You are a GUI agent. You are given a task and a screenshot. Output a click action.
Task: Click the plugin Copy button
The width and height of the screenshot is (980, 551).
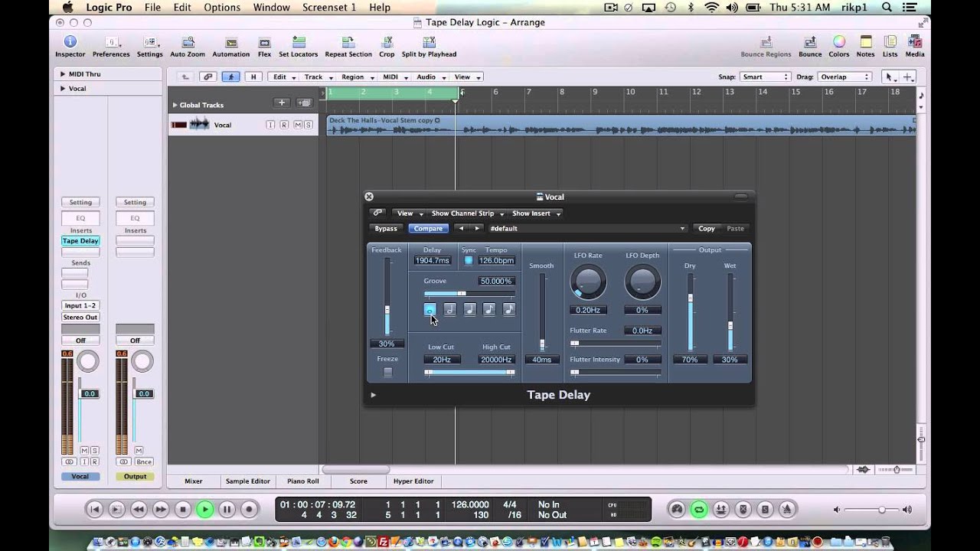707,228
